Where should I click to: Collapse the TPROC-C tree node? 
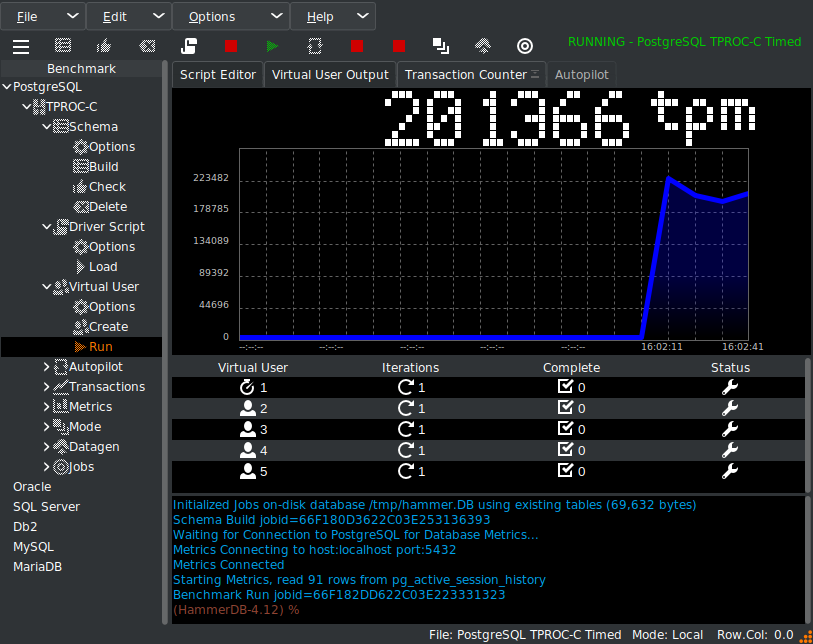[x=26, y=106]
